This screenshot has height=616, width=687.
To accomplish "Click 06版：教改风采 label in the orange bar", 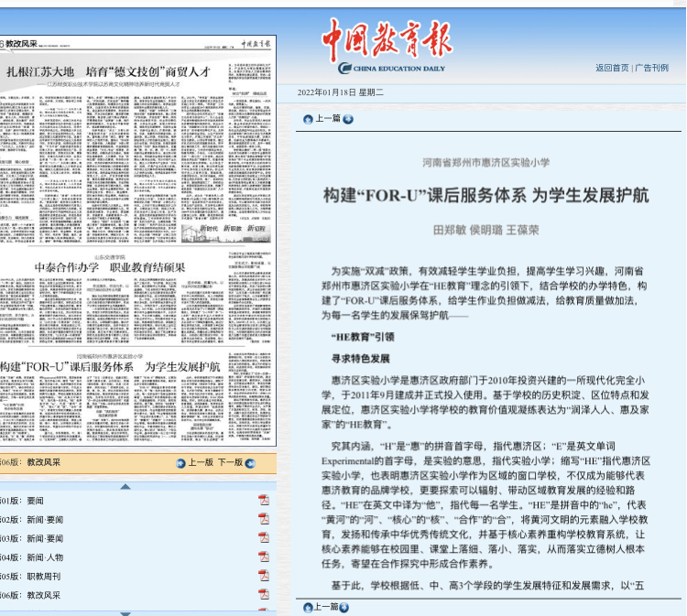I will click(x=30, y=462).
